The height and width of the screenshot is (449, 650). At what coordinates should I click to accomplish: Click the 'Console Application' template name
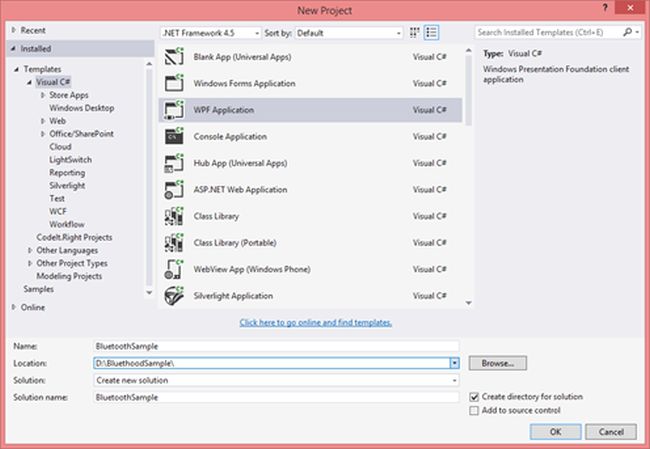pos(230,136)
